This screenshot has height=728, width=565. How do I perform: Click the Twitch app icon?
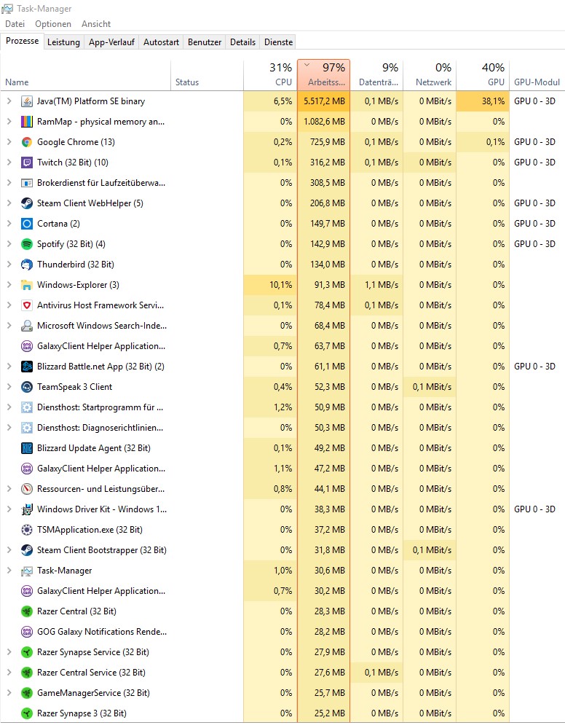point(27,163)
